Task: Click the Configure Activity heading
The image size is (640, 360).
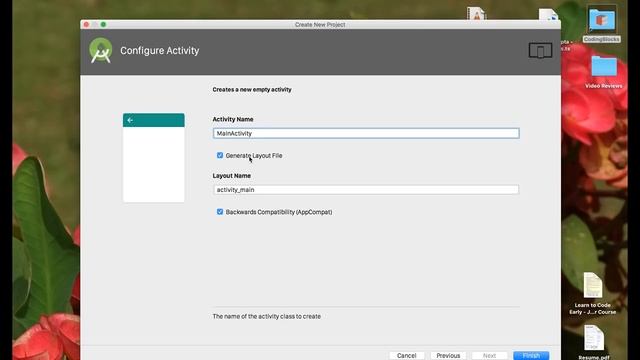Action: pyautogui.click(x=160, y=51)
